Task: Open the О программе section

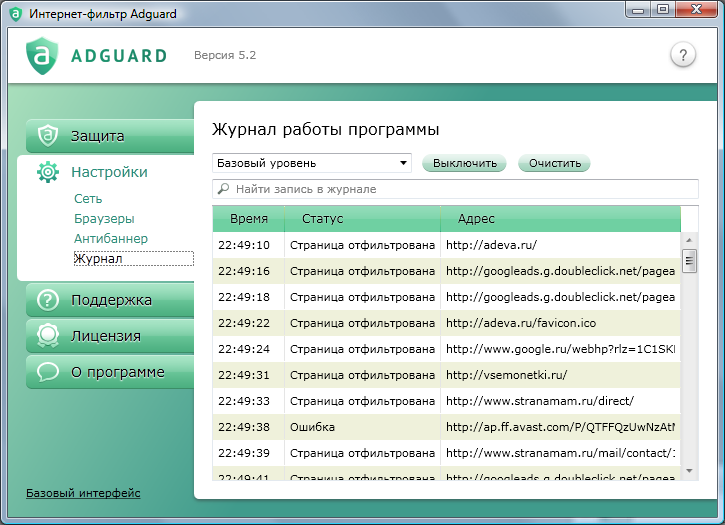Action: click(110, 372)
